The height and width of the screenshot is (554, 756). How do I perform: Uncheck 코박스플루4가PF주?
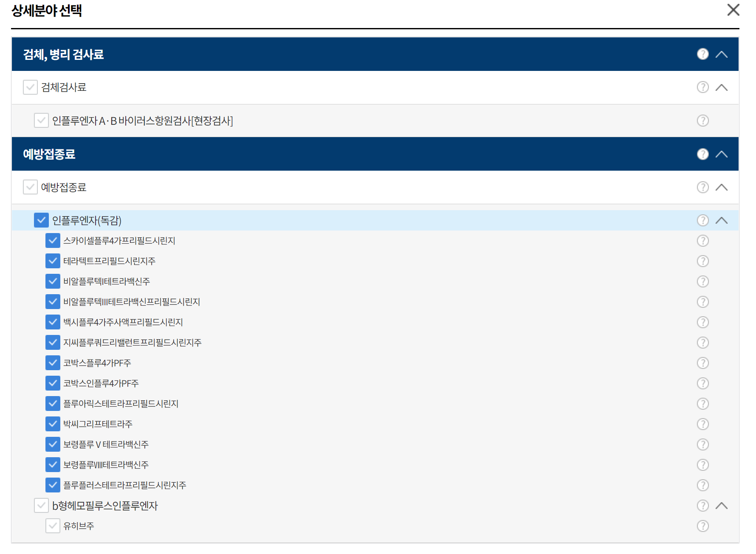[x=53, y=363]
